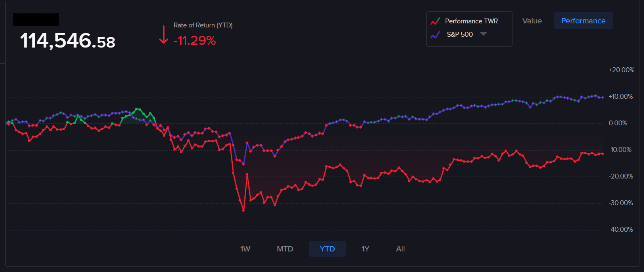Click the redacted account name box
The width and height of the screenshot is (644, 272).
[x=36, y=20]
